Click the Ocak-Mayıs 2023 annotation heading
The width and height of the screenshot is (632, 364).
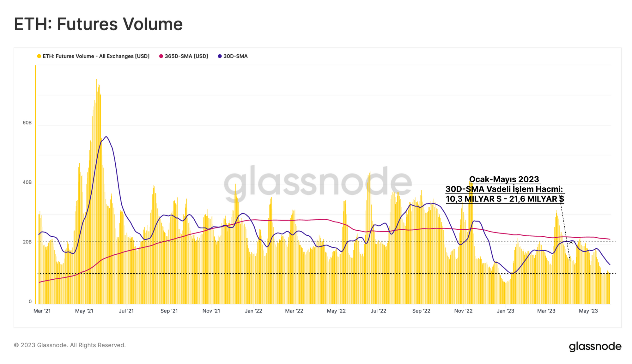[504, 179]
